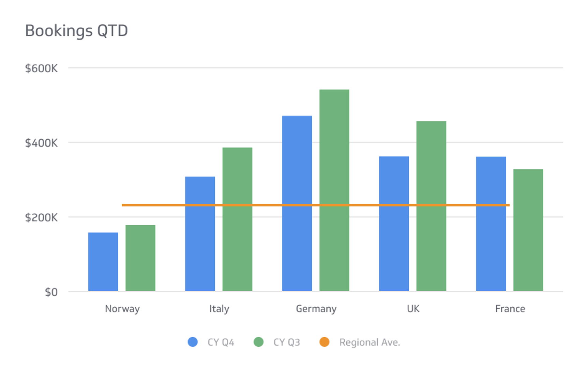This screenshot has height=368, width=588.
Task: Click the $400K axis tick label
Action: (x=41, y=142)
